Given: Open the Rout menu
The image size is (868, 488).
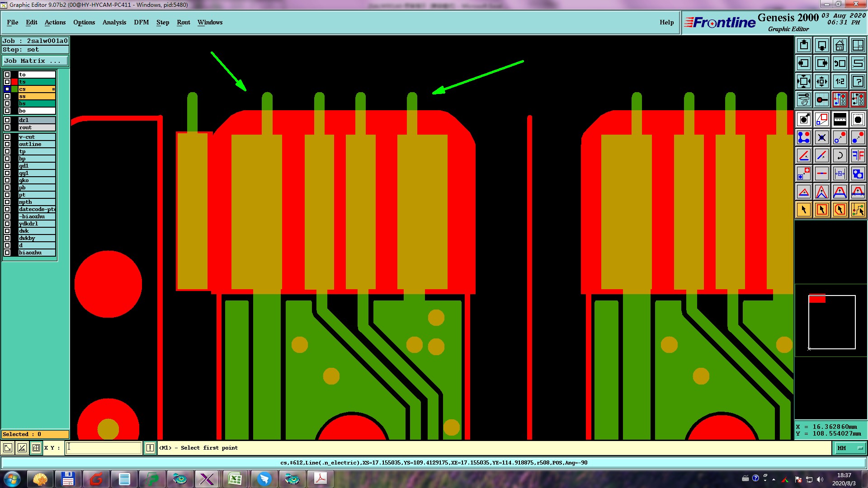Looking at the screenshot, I should 183,22.
